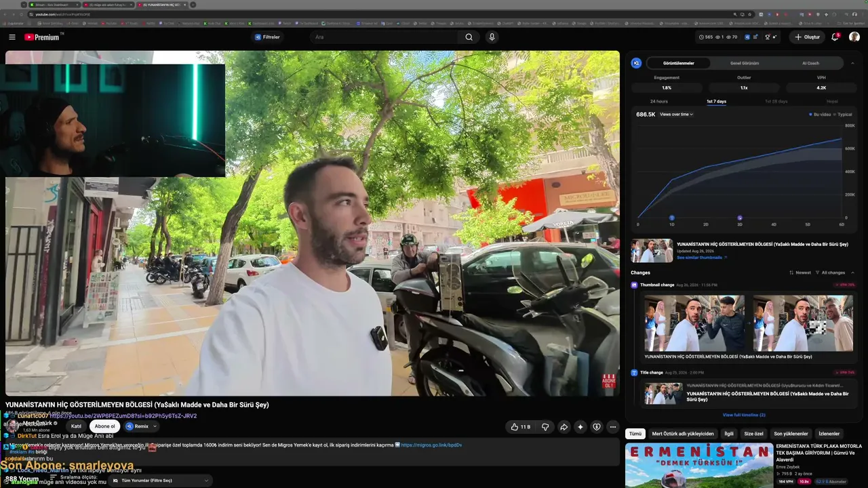This screenshot has height=488, width=868.
Task: Select the Son yüklenenler filter chip
Action: (791, 434)
